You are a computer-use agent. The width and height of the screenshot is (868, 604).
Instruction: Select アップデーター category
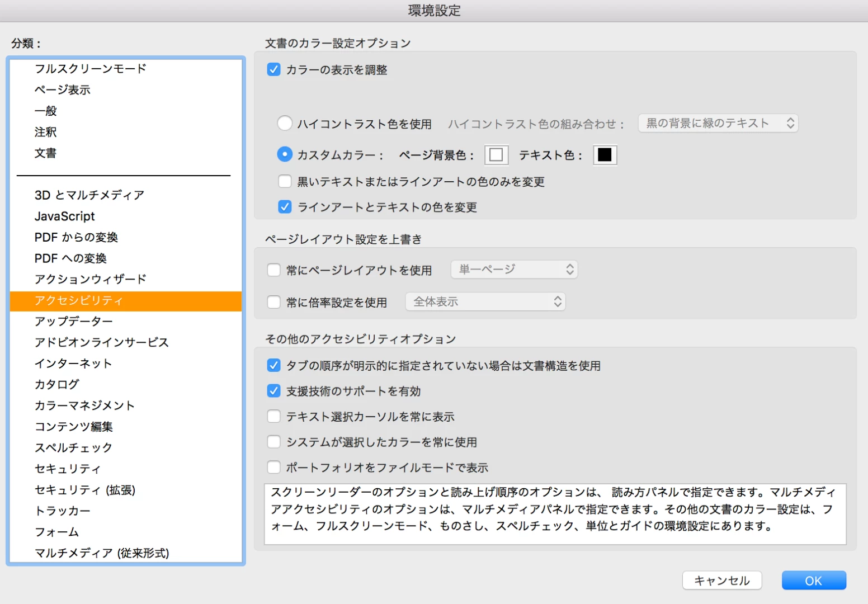point(126,321)
